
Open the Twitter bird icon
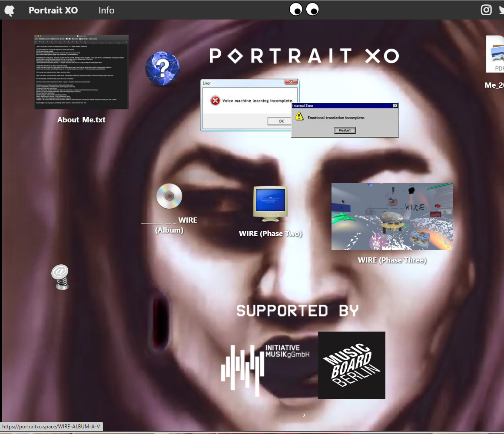[x=501, y=10]
